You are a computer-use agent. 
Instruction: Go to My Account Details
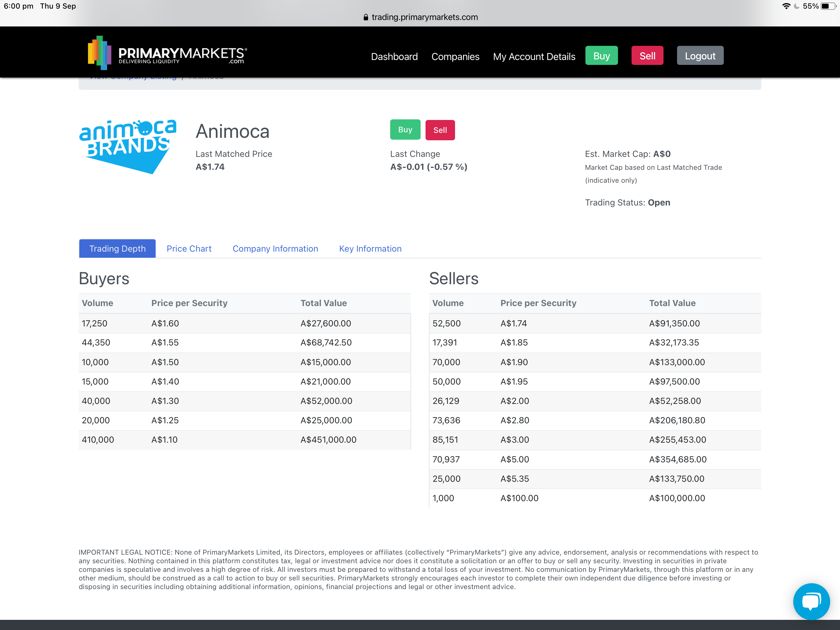coord(534,57)
